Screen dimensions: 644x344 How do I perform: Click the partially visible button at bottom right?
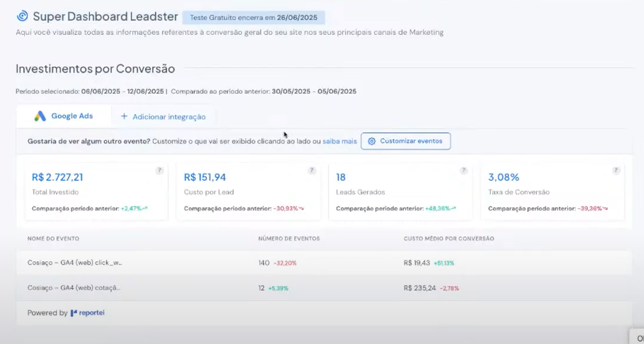(638, 338)
